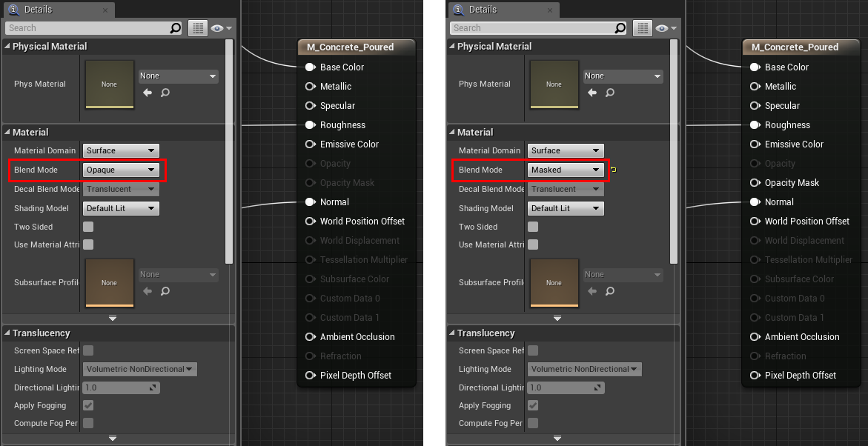The image size is (868, 446).
Task: Toggle Compute Fog Per Pixel in the Opaque panel
Action: pos(88,423)
